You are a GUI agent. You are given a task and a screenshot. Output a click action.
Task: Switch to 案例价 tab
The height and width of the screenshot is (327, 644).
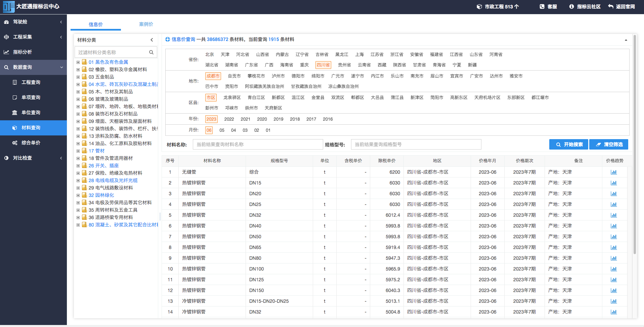click(x=146, y=24)
